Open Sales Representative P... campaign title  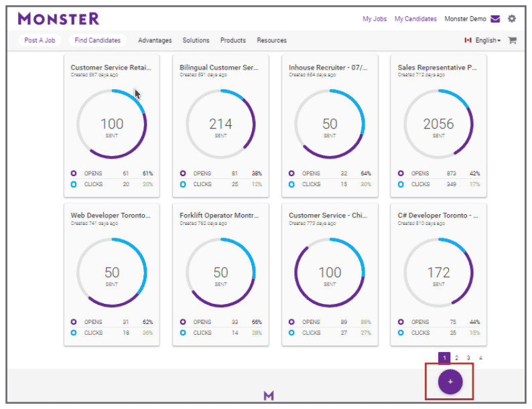click(x=437, y=68)
